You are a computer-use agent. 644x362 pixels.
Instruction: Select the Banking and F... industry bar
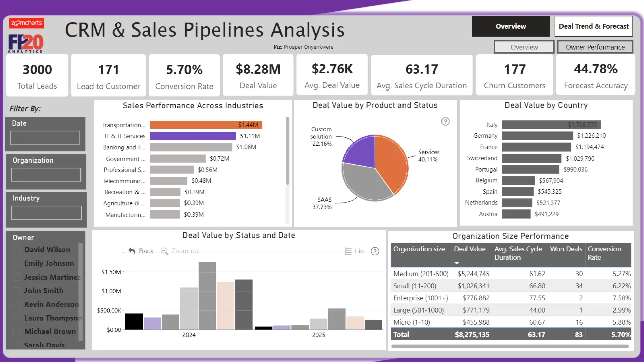[191, 147]
